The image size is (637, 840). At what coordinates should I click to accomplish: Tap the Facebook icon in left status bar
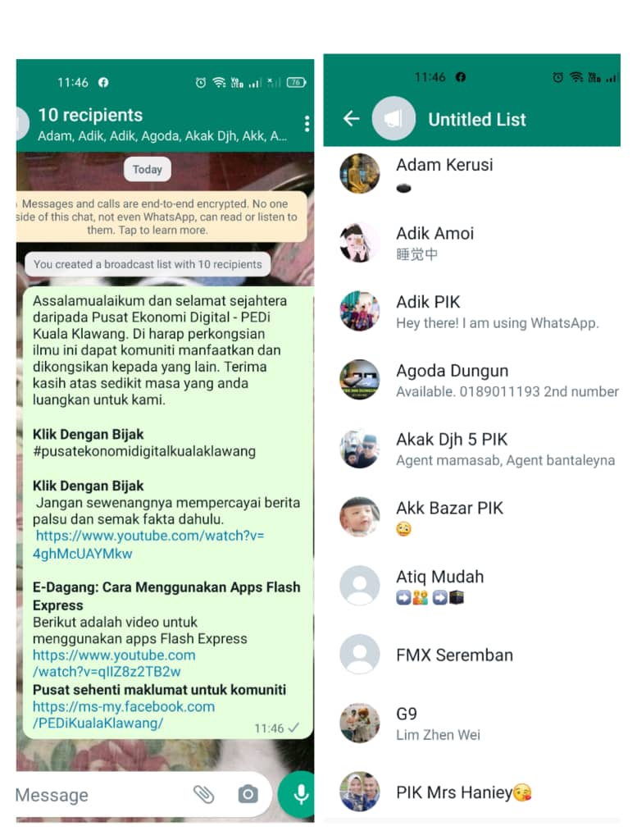(x=103, y=82)
